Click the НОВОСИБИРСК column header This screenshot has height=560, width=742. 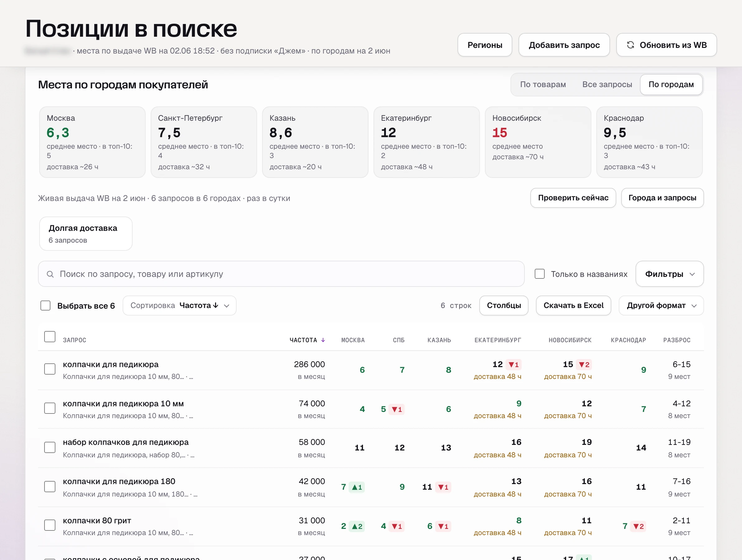570,340
